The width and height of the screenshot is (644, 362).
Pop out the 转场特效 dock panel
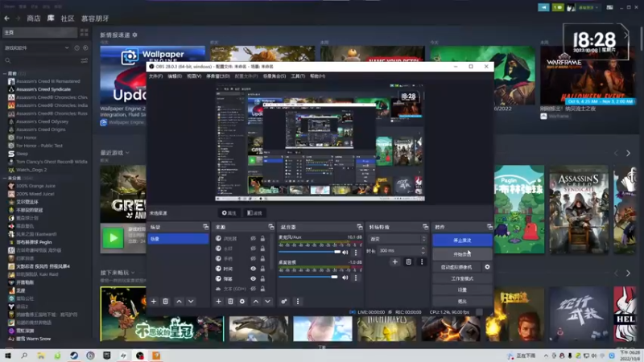click(x=425, y=227)
